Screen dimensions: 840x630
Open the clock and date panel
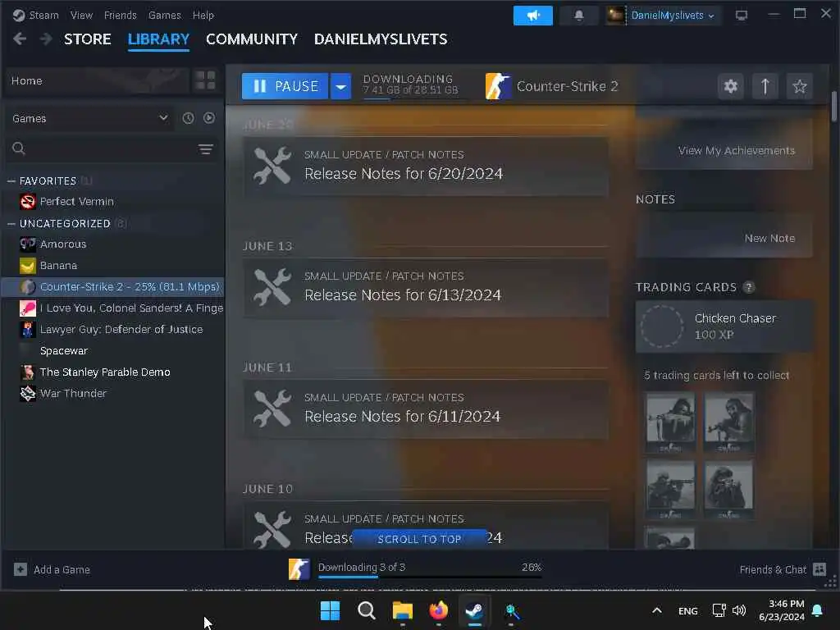(x=782, y=610)
